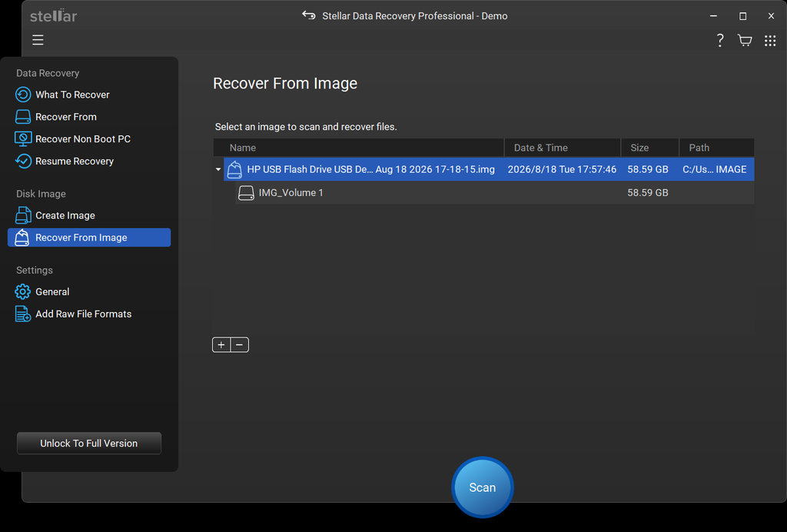This screenshot has width=787, height=532.
Task: Select HP USB Flash Drive .img file name
Action: pos(371,170)
